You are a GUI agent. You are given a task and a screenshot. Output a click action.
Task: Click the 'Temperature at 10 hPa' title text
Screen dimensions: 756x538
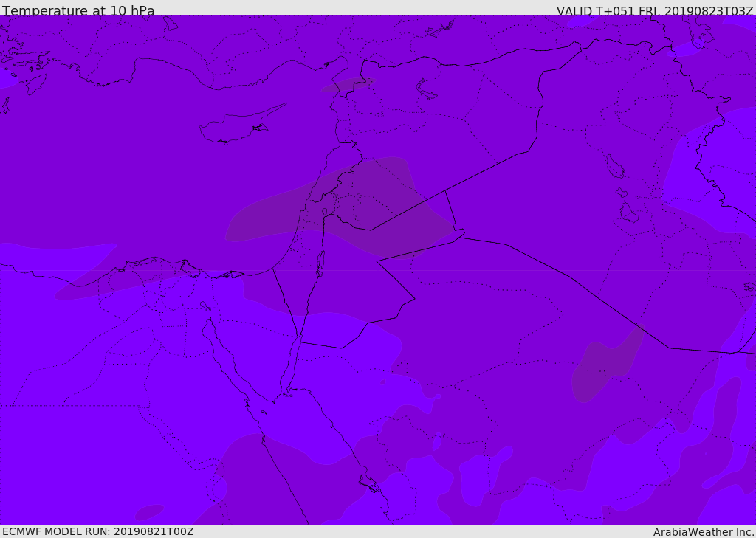point(78,10)
